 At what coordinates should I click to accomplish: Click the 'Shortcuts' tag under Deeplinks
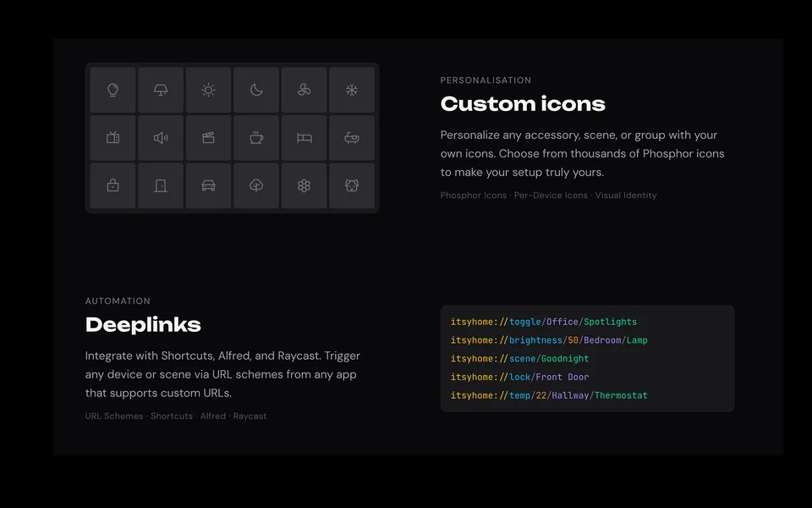tap(172, 417)
